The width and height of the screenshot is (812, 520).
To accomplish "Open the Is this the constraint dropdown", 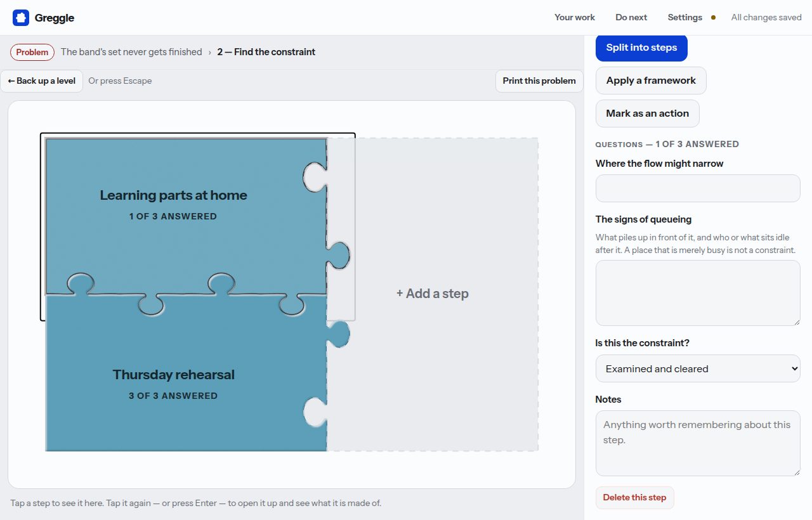I will pyautogui.click(x=698, y=368).
